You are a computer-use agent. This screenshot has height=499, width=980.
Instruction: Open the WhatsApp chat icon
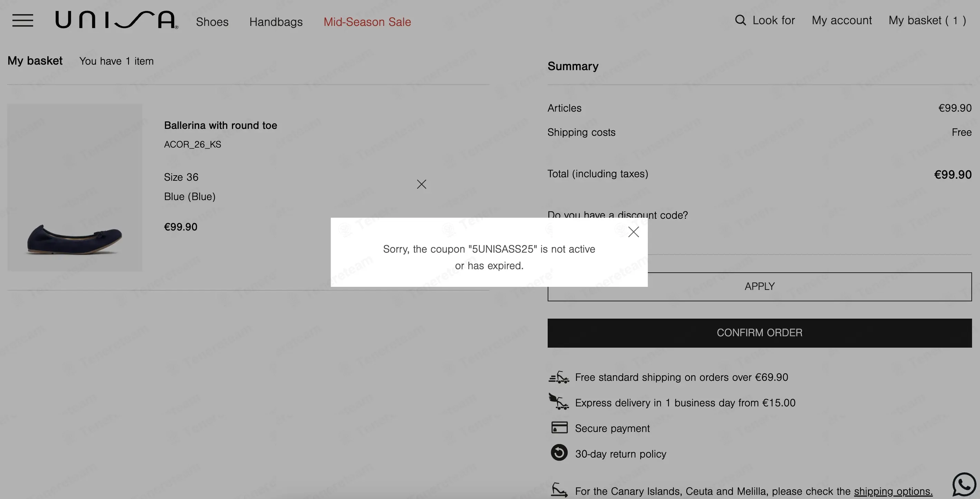tap(964, 485)
